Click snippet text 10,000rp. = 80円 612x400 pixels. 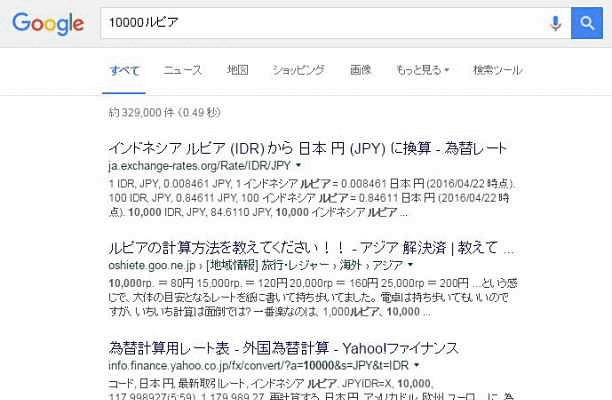pyautogui.click(x=151, y=283)
